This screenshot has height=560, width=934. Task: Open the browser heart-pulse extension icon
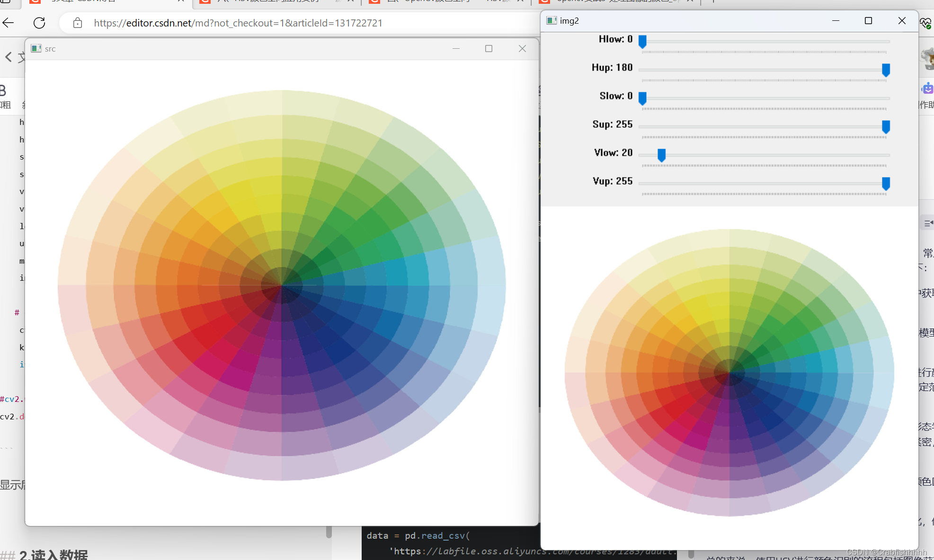point(926,23)
